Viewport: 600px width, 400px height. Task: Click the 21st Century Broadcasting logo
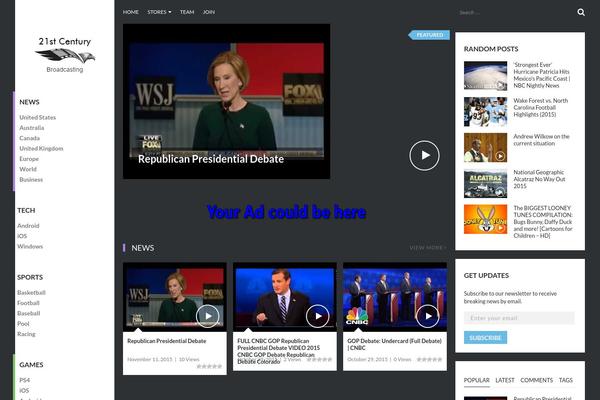[x=65, y=54]
